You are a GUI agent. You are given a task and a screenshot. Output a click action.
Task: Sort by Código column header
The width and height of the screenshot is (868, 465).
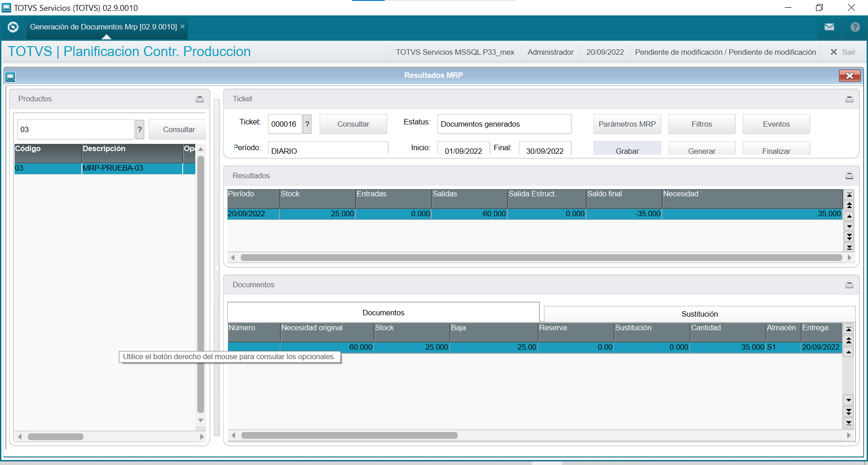48,153
